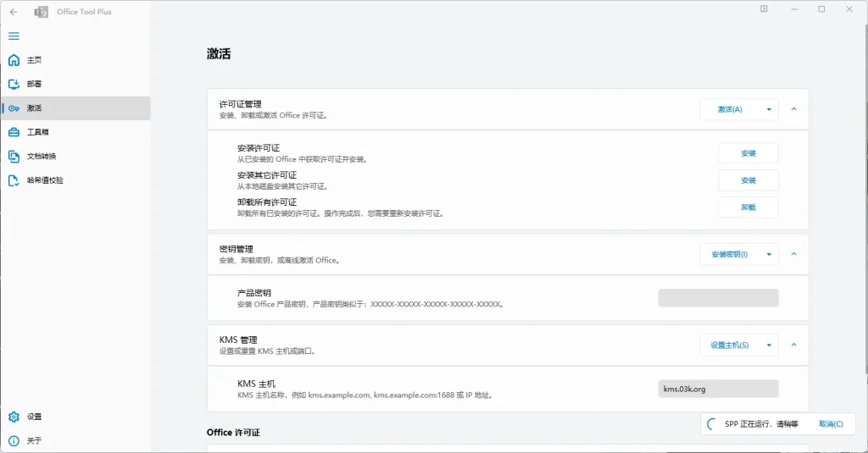Screen dimensions: 868x453
Task: Click the back arrow in title bar
Action: coord(14,12)
